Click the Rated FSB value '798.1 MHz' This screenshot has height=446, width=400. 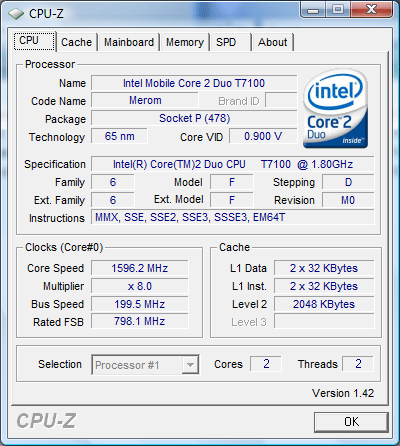click(x=140, y=322)
